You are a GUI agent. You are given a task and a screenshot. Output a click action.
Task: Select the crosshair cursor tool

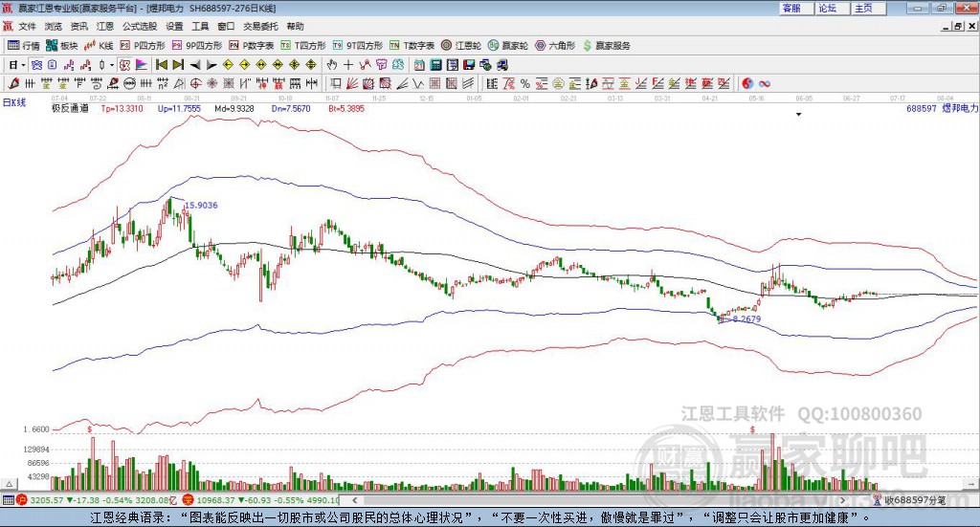click(348, 65)
